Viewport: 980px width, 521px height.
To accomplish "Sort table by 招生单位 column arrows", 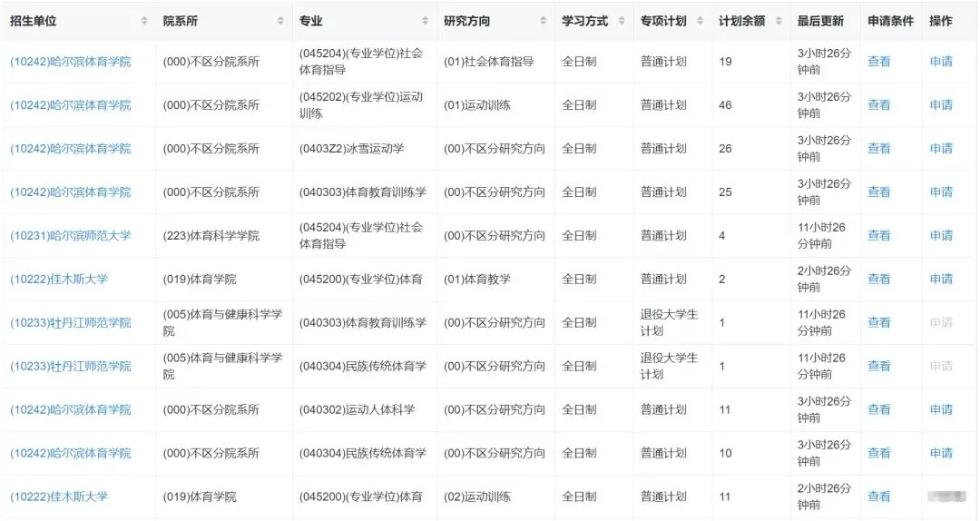I will [144, 21].
